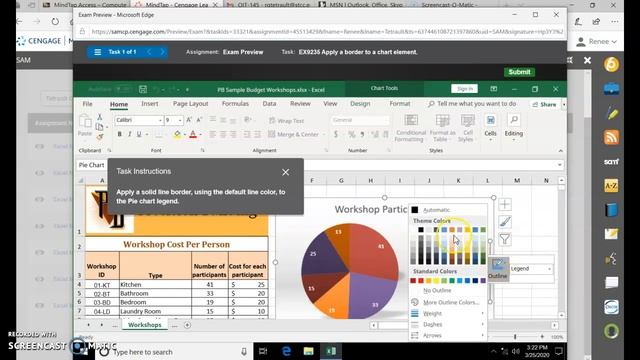Image resolution: width=640 pixels, height=360 pixels.
Task: Click the Chart Styles paintbrush button
Action: pyautogui.click(x=505, y=222)
